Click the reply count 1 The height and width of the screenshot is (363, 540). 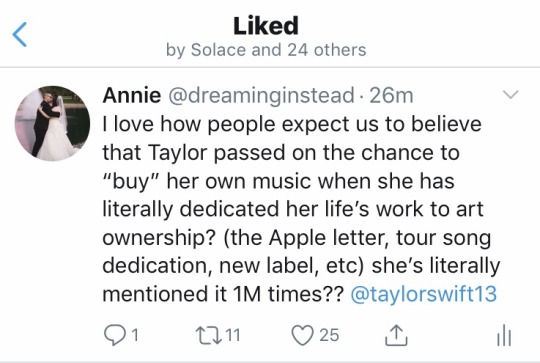pyautogui.click(x=135, y=335)
